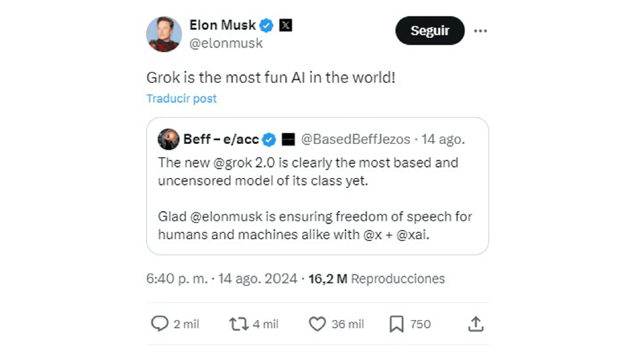
Task: Click the X affiliation badge beside Elon Musk
Action: tap(285, 25)
